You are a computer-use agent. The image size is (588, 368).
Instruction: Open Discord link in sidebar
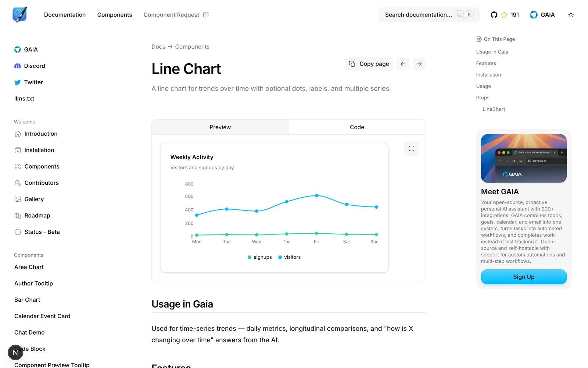tap(29, 66)
